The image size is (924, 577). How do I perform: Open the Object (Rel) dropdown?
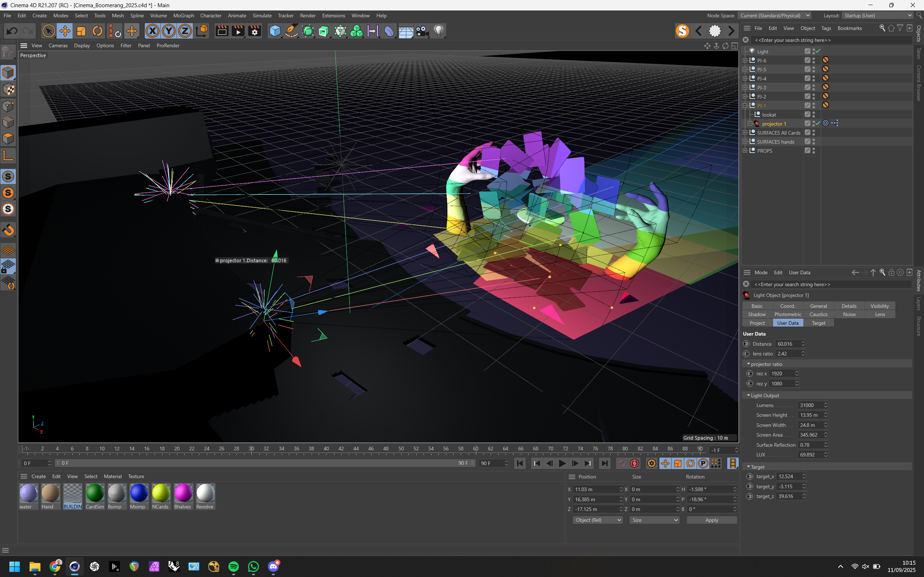click(598, 520)
